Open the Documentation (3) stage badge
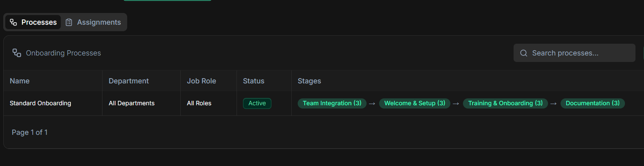The height and width of the screenshot is (166, 644). [592, 103]
